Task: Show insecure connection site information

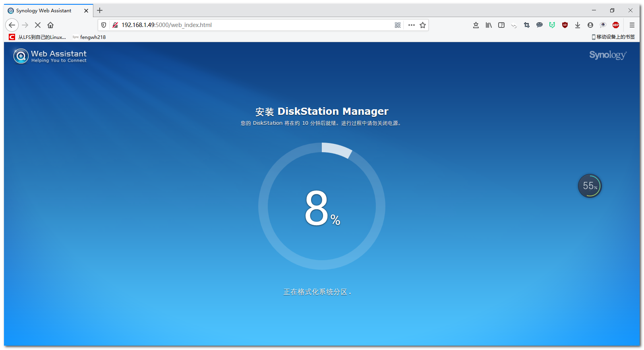Action: pos(115,25)
